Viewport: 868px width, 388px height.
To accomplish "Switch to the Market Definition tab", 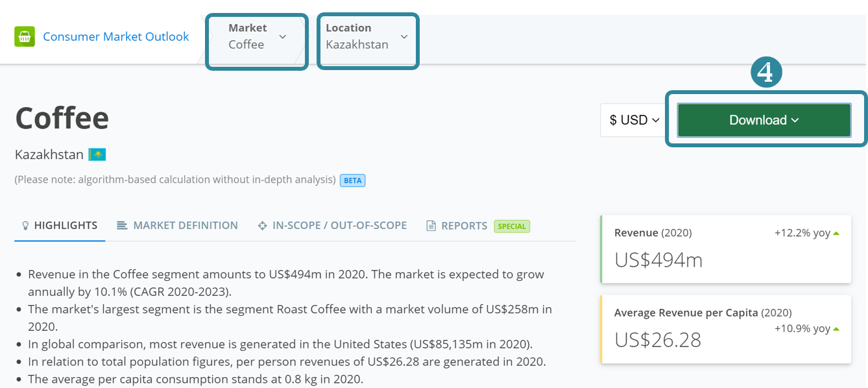I will 185,226.
